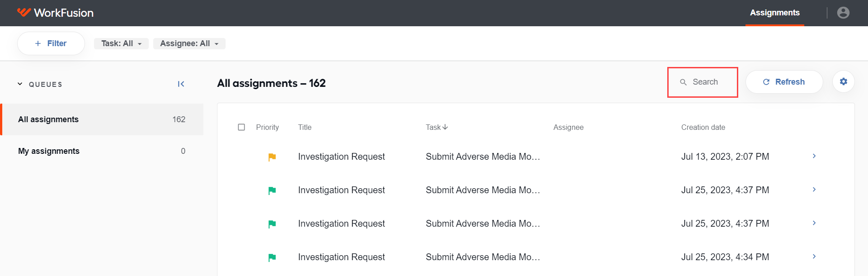Click yellow priority flag, Jul 13 2:07 PM row
The image size is (868, 276).
(x=272, y=157)
